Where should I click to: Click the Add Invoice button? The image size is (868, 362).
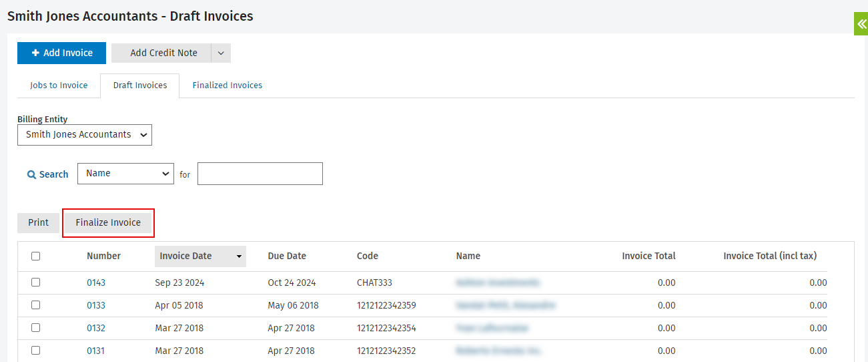click(x=62, y=53)
